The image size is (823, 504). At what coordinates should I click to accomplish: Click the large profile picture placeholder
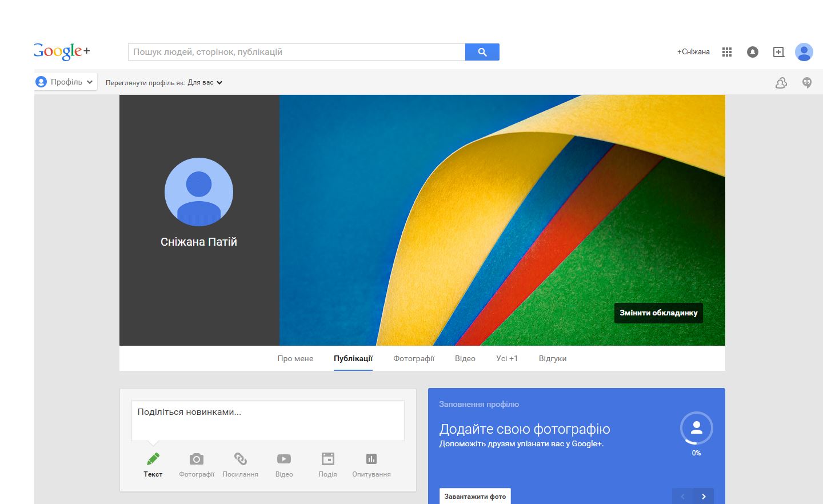point(199,192)
